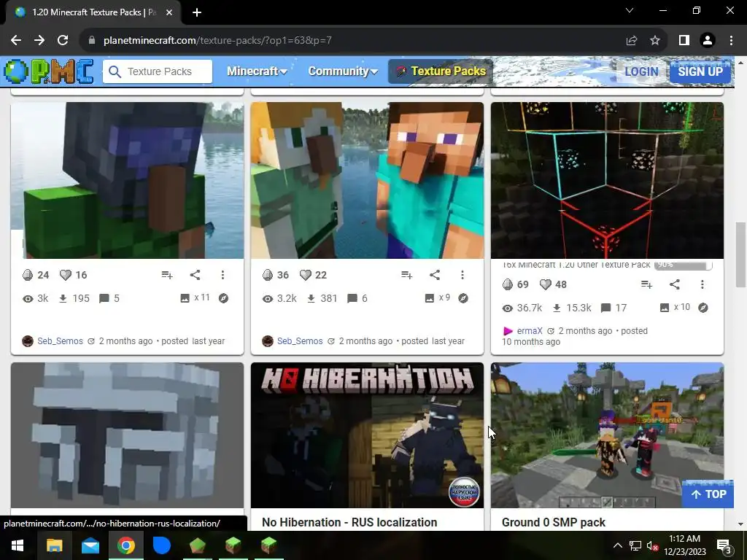This screenshot has height=560, width=747.
Task: Go back to previous page
Action: (x=16, y=41)
